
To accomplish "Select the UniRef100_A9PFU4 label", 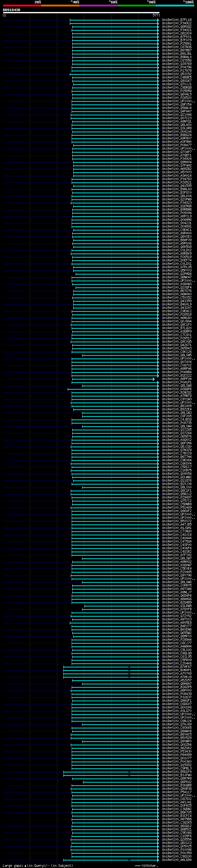I will pos(176,379).
